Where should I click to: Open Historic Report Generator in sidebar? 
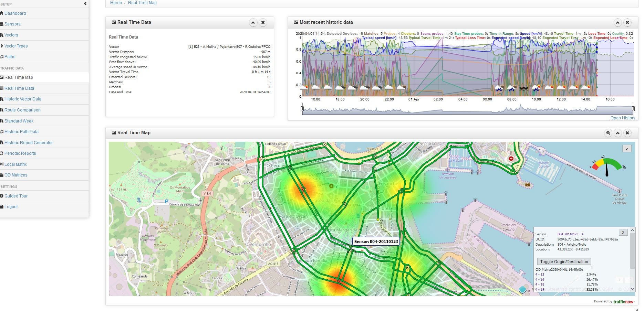[x=29, y=143]
